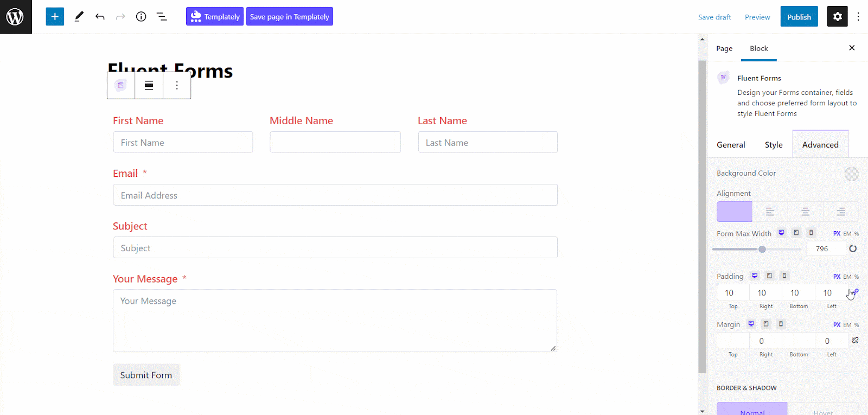
Task: Open the Style settings tab
Action: 774,145
